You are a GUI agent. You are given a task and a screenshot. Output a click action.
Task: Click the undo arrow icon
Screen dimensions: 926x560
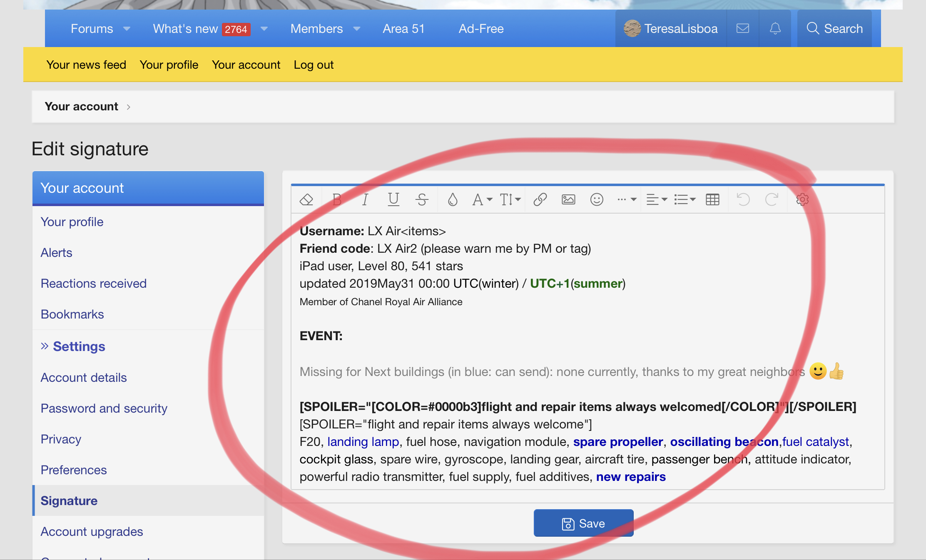[x=743, y=200]
